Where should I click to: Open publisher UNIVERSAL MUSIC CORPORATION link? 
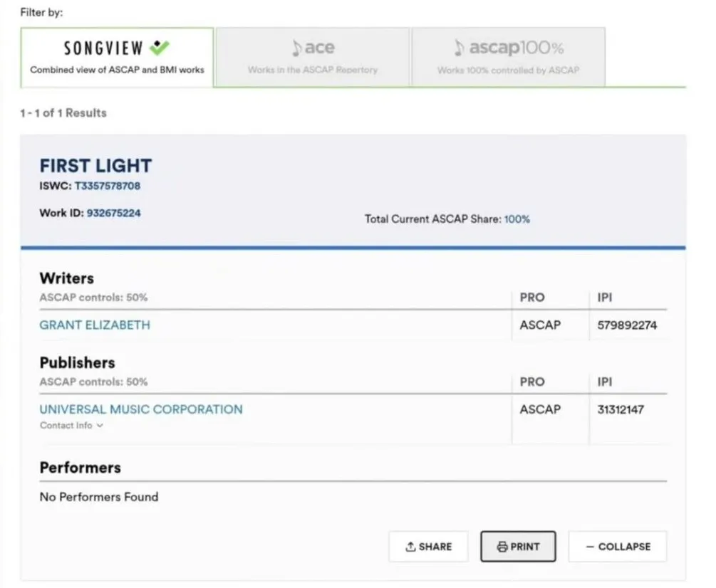(141, 409)
